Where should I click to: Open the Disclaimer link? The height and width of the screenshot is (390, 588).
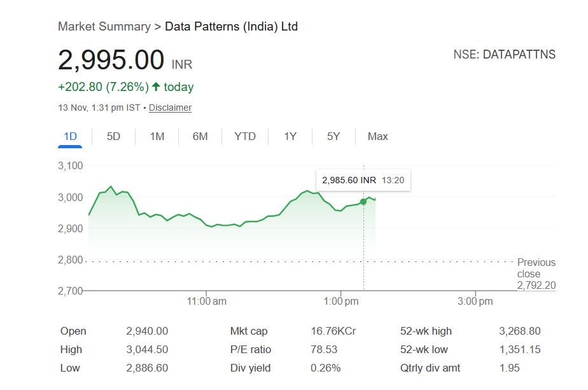(x=170, y=108)
